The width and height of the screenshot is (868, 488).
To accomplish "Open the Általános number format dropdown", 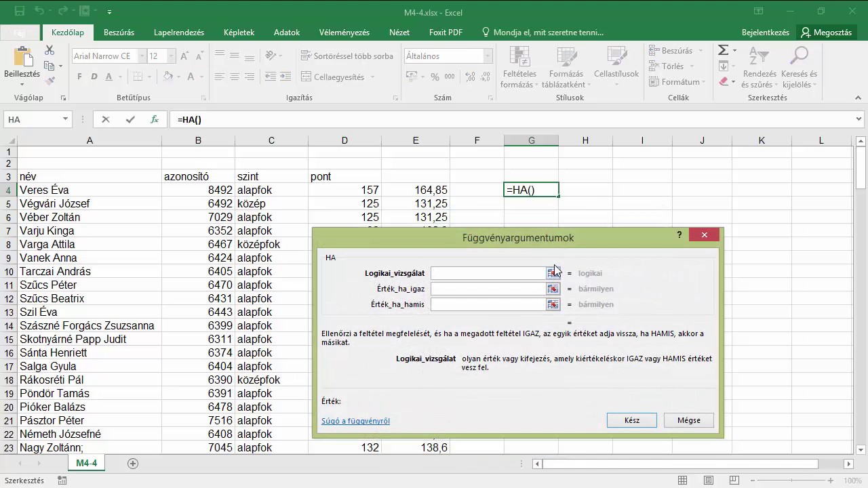I will [488, 56].
